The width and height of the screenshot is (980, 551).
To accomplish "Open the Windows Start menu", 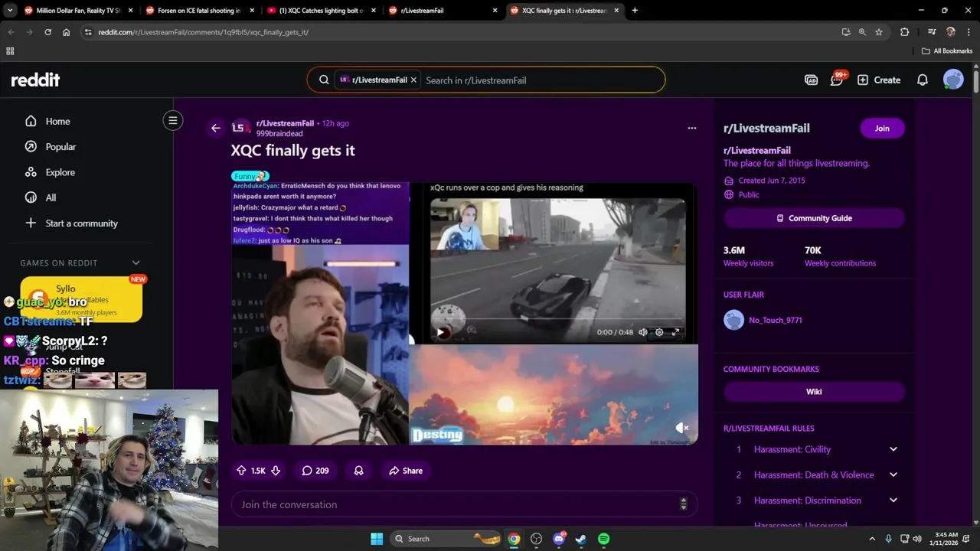I will (377, 539).
